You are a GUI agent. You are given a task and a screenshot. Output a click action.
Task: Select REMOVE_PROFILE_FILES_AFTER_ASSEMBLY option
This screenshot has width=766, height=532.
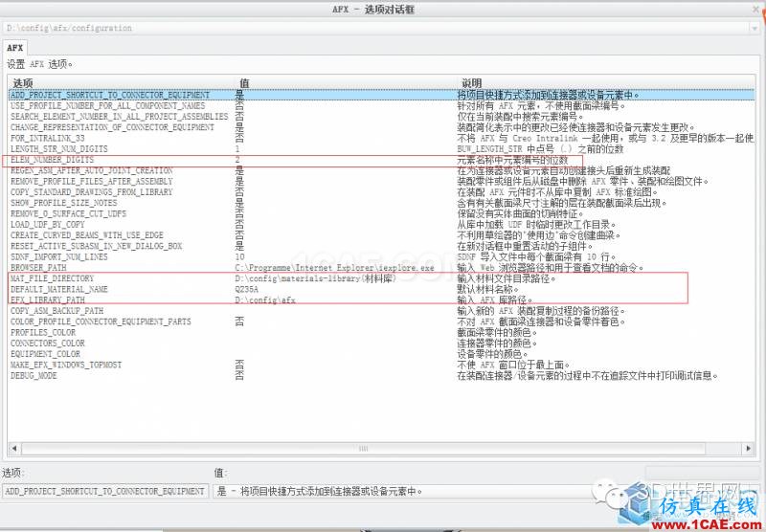[x=91, y=181]
